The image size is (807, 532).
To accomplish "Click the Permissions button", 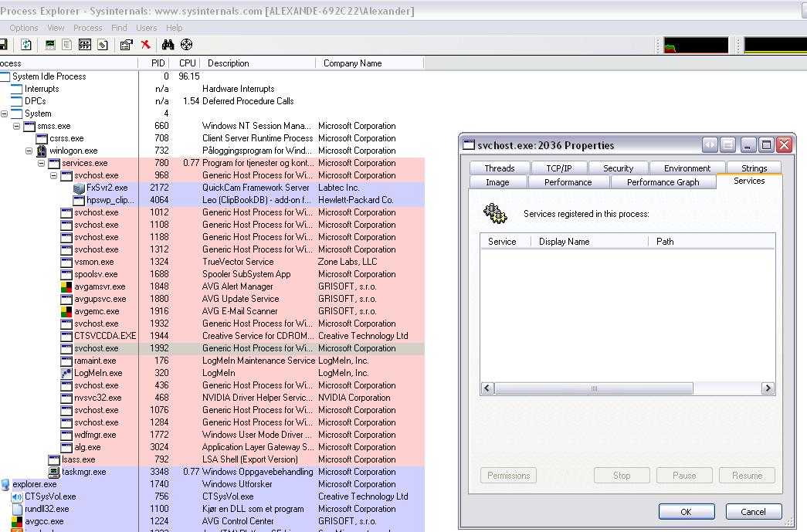I will click(508, 476).
